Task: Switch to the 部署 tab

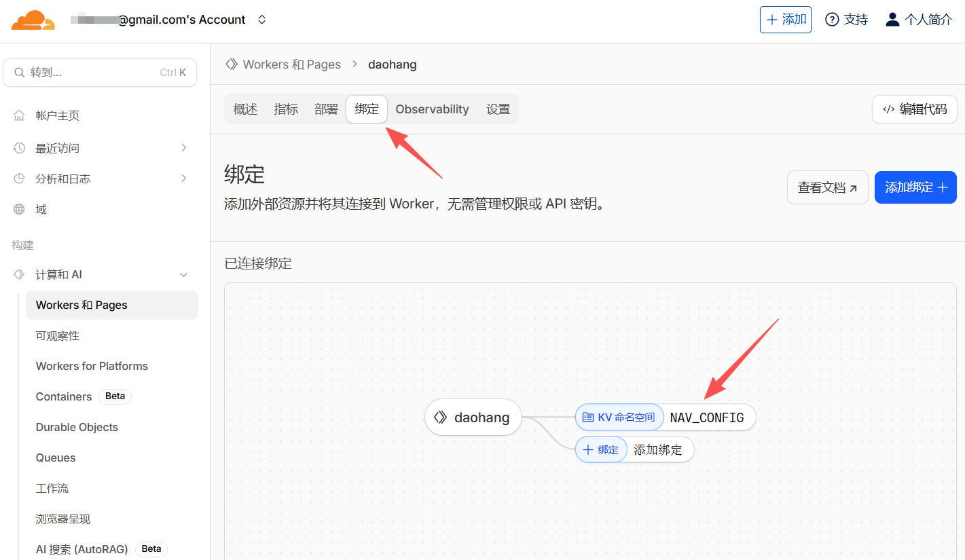Action: [326, 109]
